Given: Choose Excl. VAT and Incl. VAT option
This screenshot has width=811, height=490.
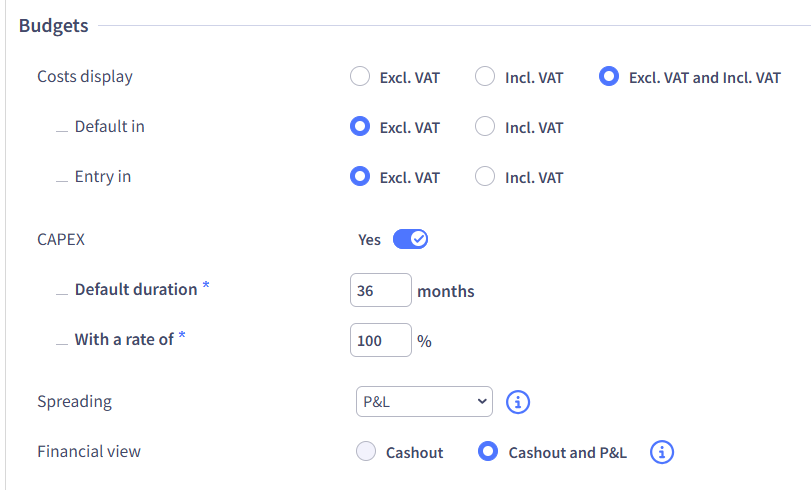Looking at the screenshot, I should click(x=608, y=77).
